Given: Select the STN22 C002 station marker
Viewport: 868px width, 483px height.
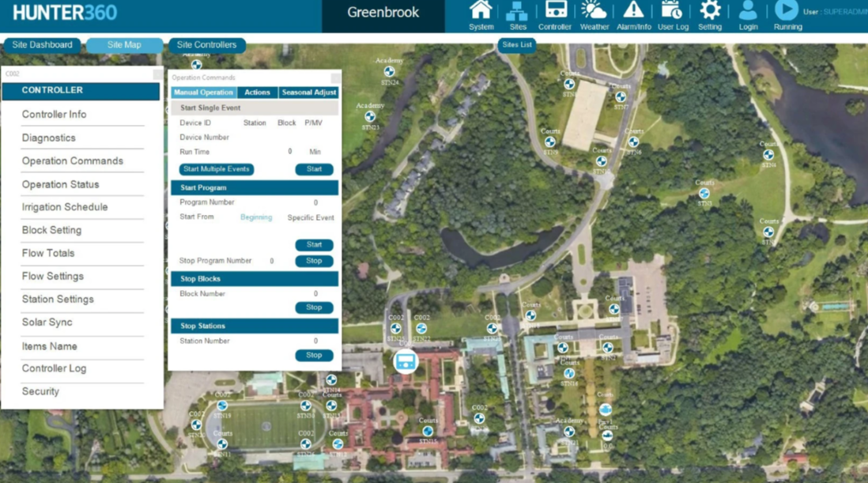Looking at the screenshot, I should click(421, 329).
